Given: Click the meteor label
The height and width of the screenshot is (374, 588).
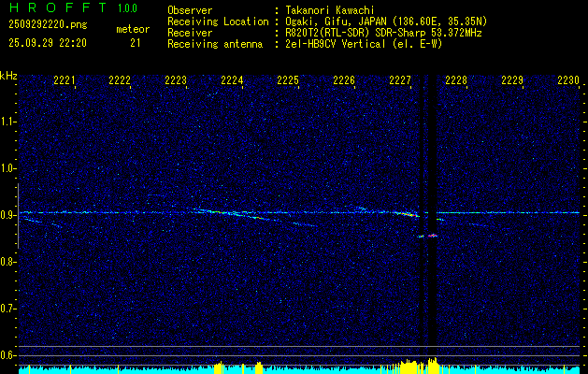Looking at the screenshot, I should [133, 29].
